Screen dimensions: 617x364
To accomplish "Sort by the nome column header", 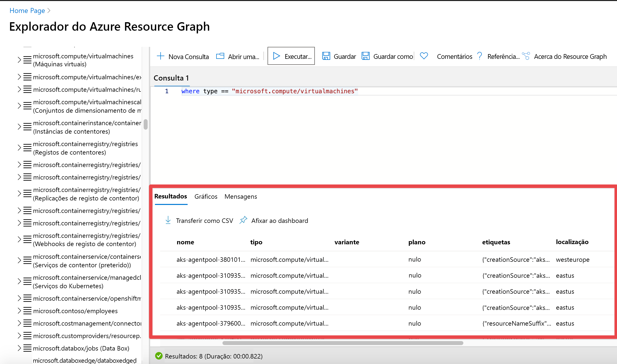I will click(x=185, y=242).
